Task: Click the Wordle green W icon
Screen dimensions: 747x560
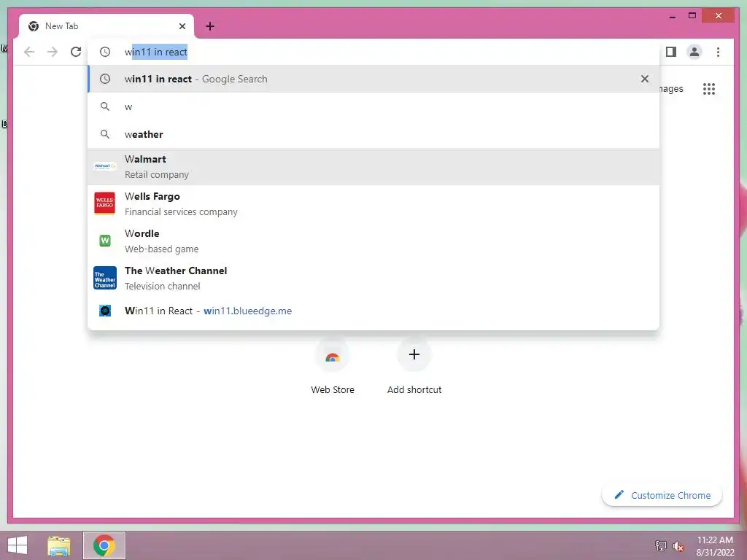Action: click(105, 241)
